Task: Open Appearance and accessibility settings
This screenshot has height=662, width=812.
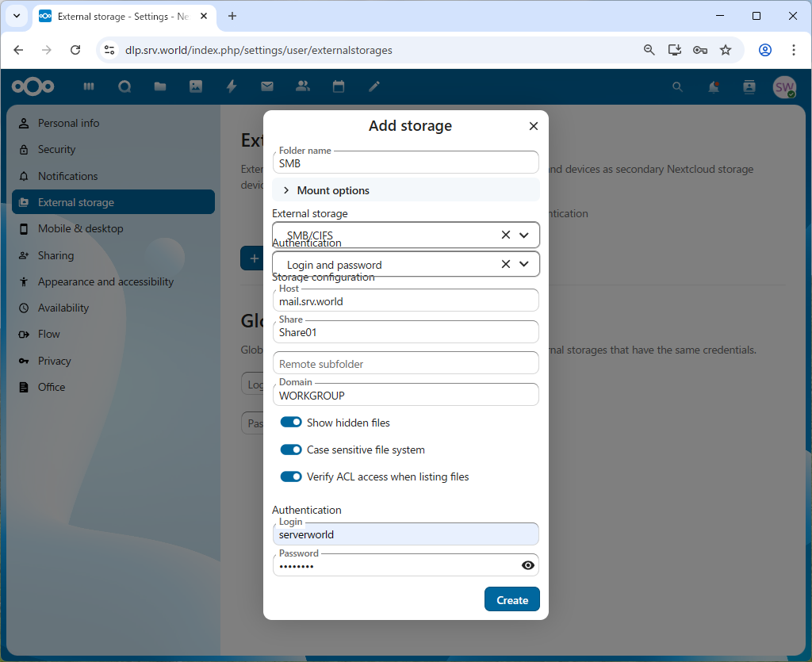Action: click(x=113, y=281)
